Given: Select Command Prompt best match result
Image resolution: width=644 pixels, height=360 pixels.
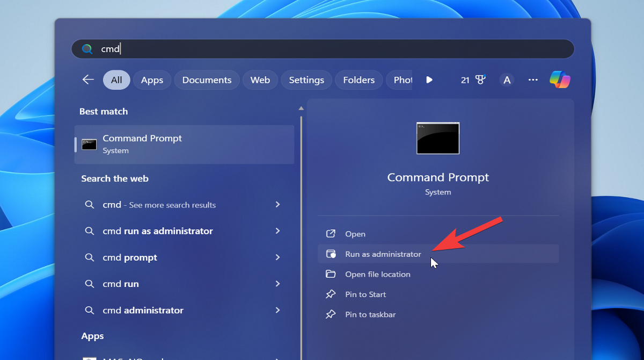Looking at the screenshot, I should pyautogui.click(x=184, y=144).
